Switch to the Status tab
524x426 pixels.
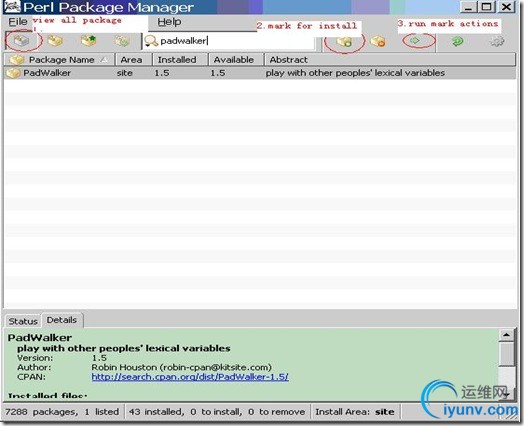pos(23,321)
